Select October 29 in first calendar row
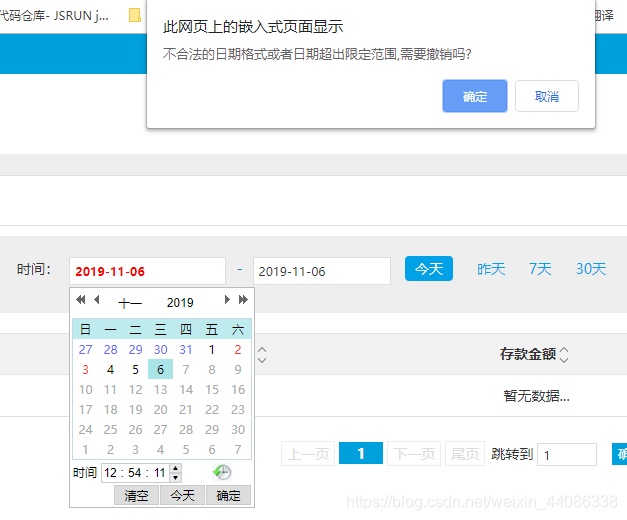The height and width of the screenshot is (520, 627). click(x=136, y=349)
